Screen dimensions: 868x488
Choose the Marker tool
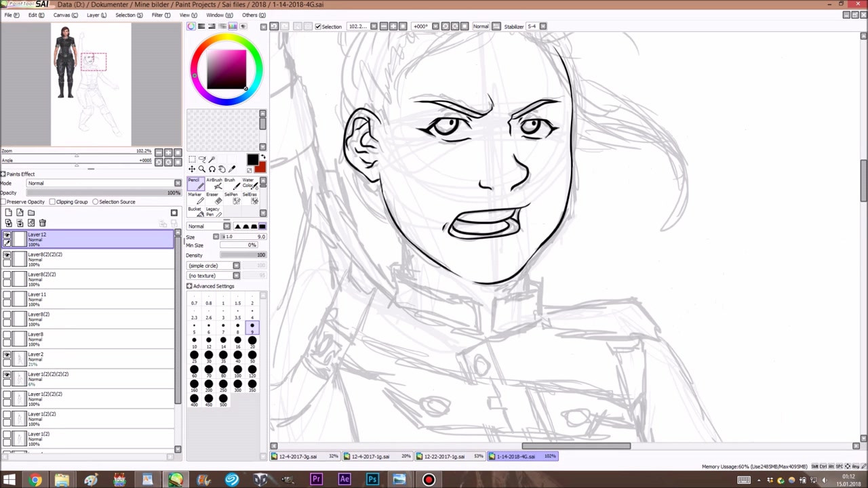click(x=195, y=198)
